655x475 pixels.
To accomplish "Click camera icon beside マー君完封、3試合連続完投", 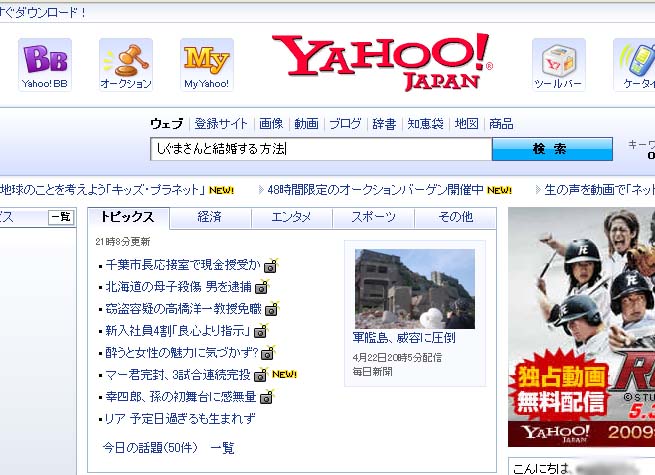I will click(260, 375).
